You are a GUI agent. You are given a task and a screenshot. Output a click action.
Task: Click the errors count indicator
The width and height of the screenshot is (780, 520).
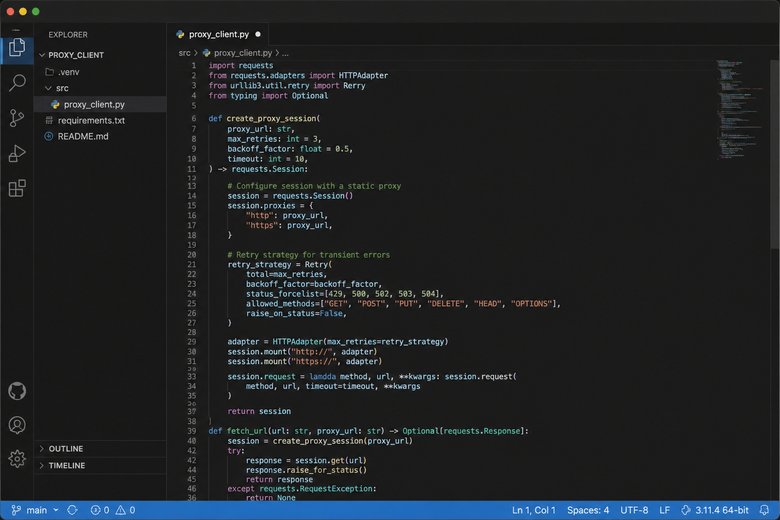click(x=99, y=510)
